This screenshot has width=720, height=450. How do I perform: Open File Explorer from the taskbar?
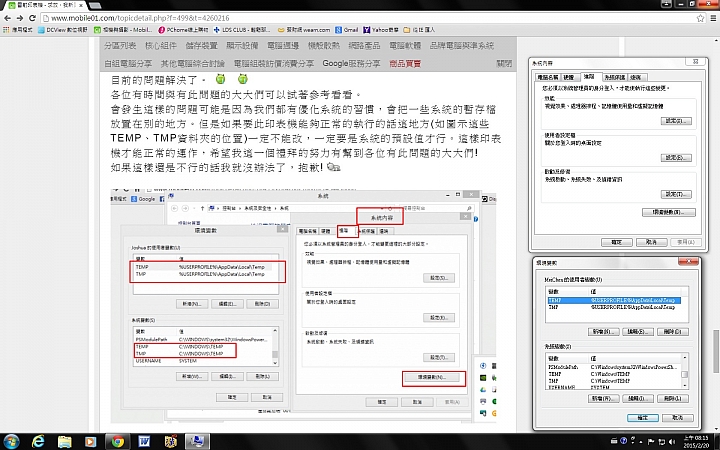tap(65, 442)
